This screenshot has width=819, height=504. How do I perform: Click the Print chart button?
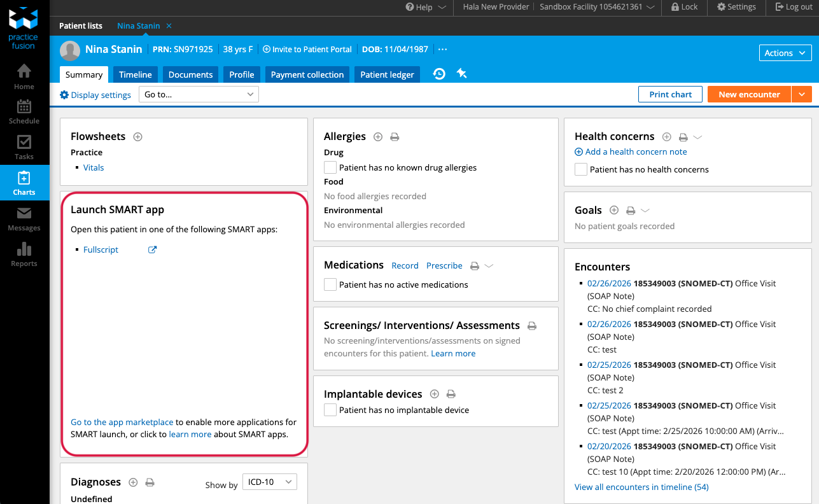pos(670,94)
